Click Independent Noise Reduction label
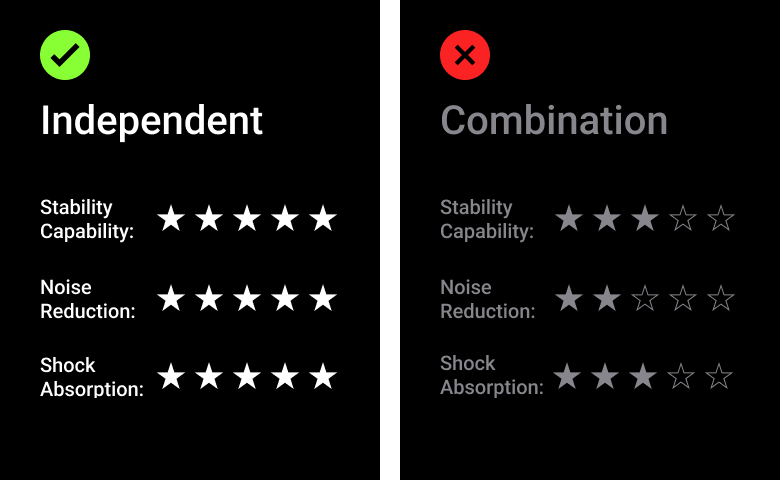This screenshot has height=480, width=780. tap(87, 299)
